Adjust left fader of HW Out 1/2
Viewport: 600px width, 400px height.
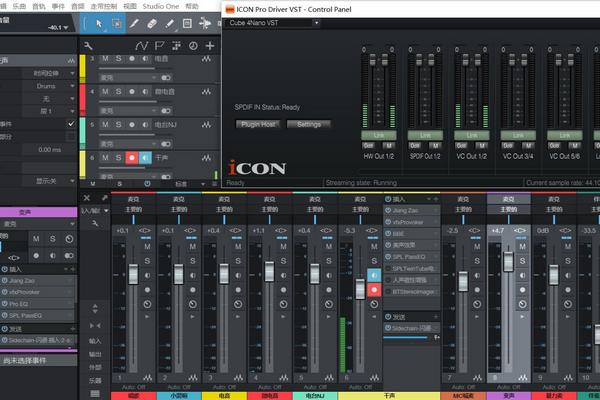(x=372, y=60)
